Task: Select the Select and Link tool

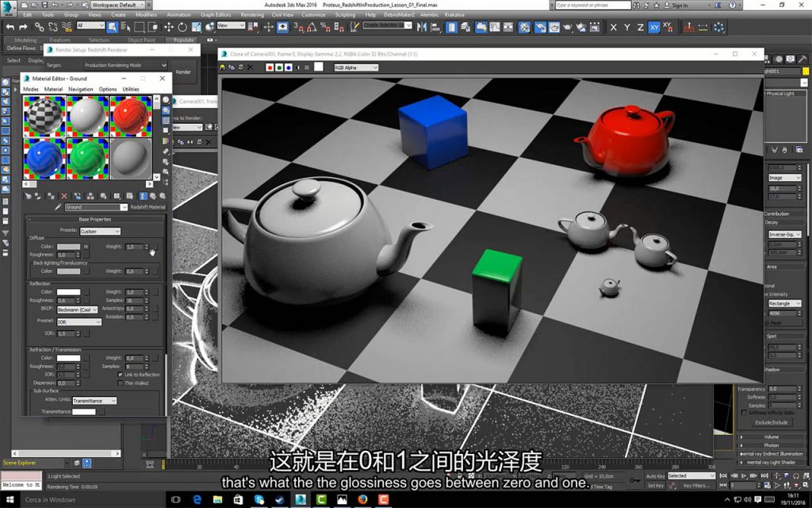Action: pyautogui.click(x=40, y=27)
